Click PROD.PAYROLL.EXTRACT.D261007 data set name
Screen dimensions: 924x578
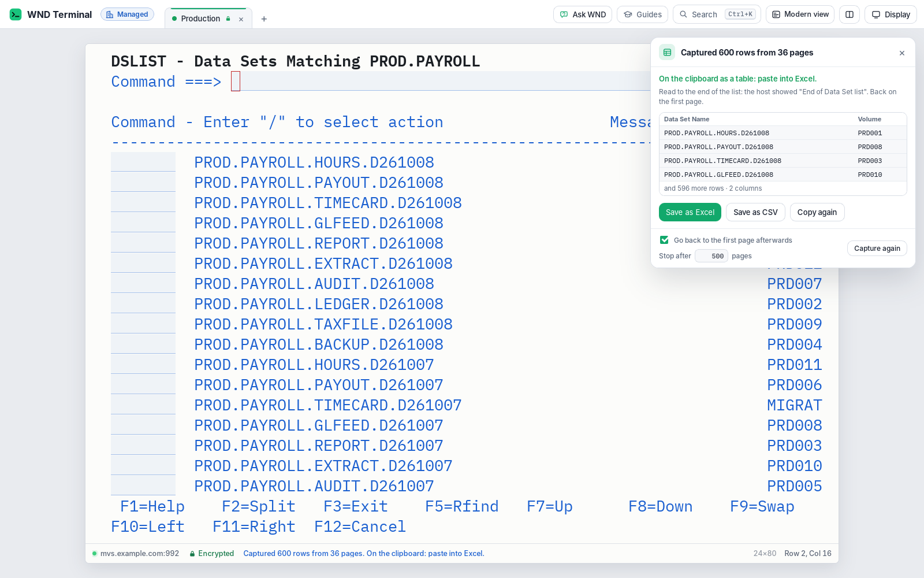point(323,466)
